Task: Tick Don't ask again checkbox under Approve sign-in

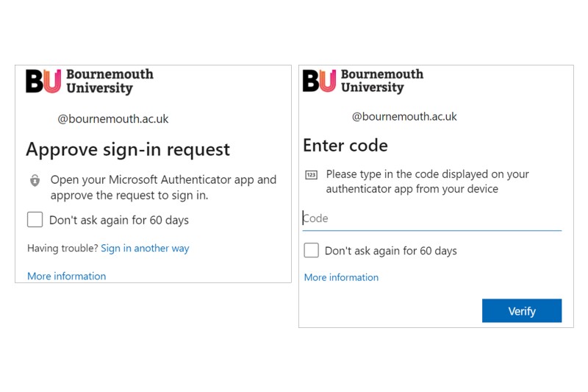Action: [35, 219]
